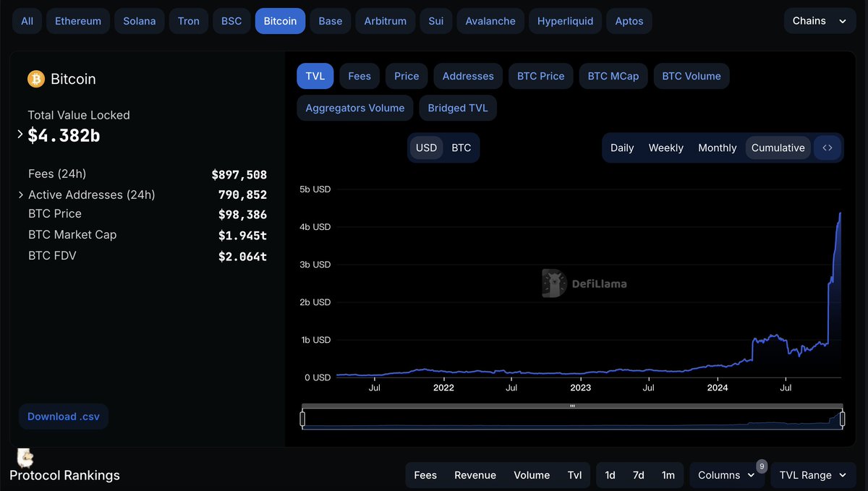Select the Avalanche chain tab
Viewport: 868px width, 491px height.
pyautogui.click(x=490, y=21)
